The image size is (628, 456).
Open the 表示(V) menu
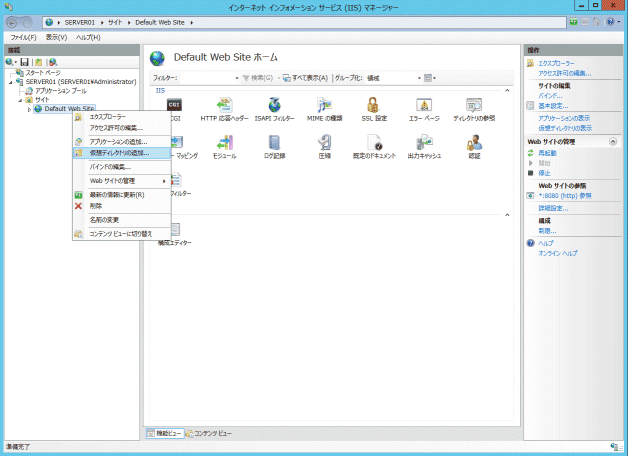click(56, 37)
